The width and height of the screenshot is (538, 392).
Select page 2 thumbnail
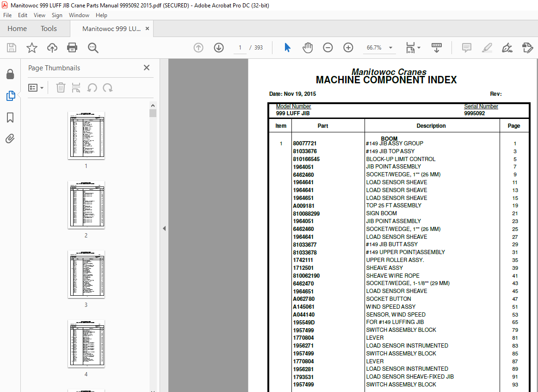[x=86, y=205]
